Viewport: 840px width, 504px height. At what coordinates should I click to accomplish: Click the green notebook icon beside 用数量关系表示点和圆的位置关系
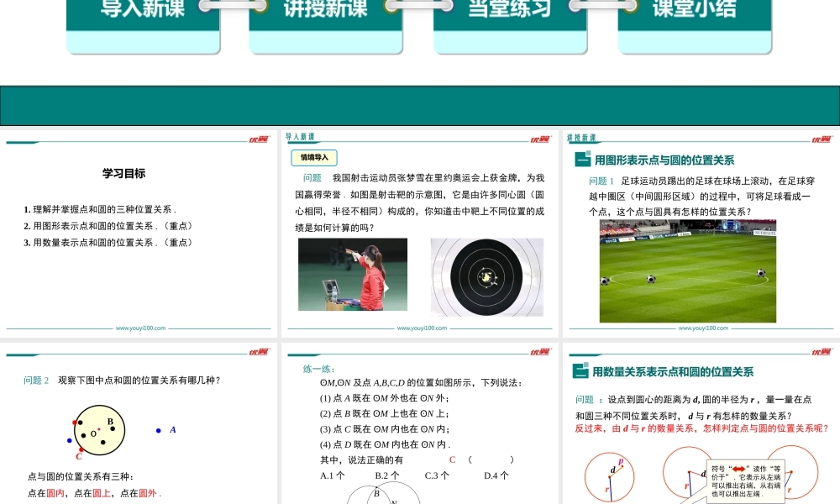580,371
